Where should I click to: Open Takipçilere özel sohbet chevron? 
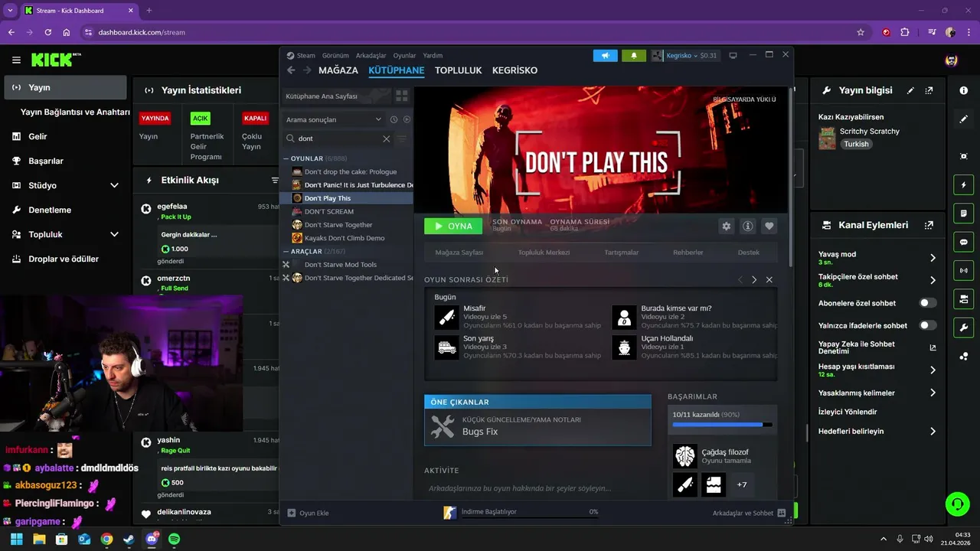[933, 280]
